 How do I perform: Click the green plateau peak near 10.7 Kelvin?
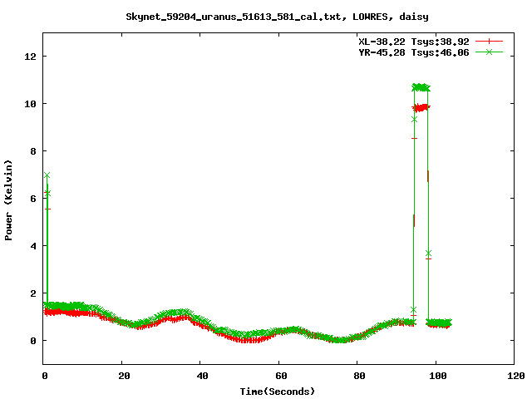point(421,87)
